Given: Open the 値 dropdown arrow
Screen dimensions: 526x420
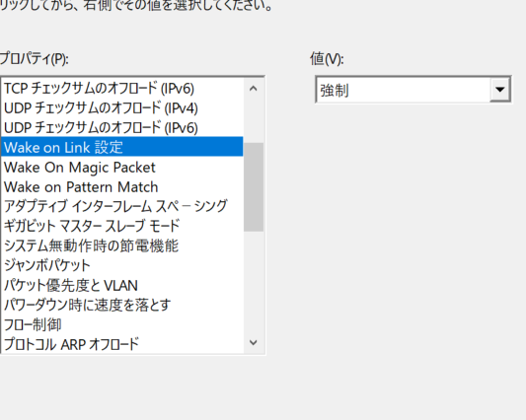Looking at the screenshot, I should click(499, 90).
